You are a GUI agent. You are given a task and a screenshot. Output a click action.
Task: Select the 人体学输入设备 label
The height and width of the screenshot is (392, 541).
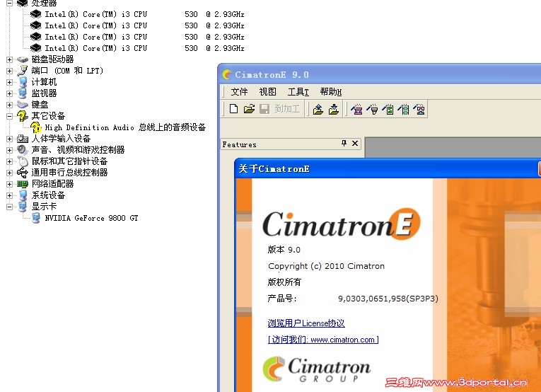tap(61, 139)
